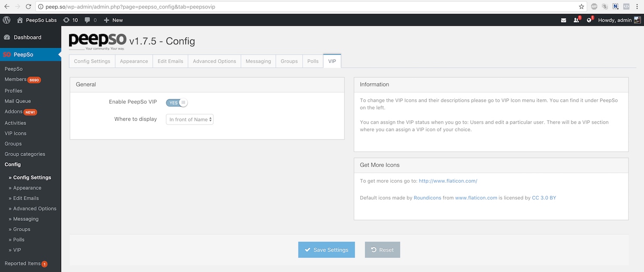Open » Config Settings sidebar submenu item

30,177
